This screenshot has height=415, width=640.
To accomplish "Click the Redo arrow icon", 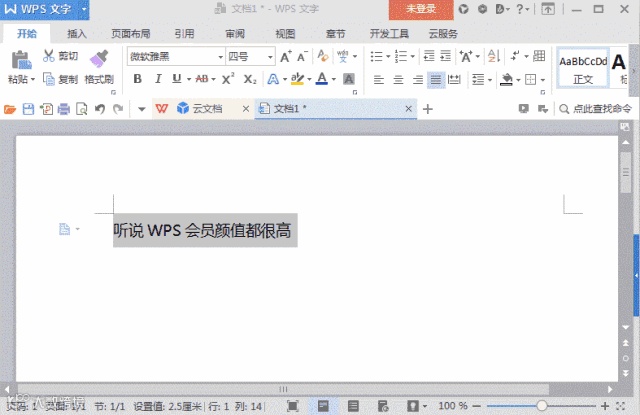I will (118, 109).
